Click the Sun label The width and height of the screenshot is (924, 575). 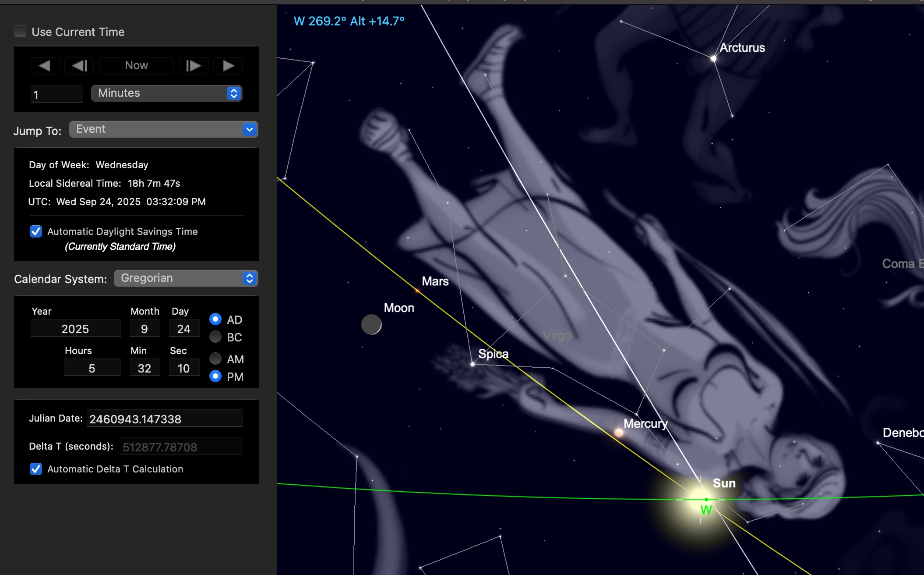pyautogui.click(x=724, y=483)
